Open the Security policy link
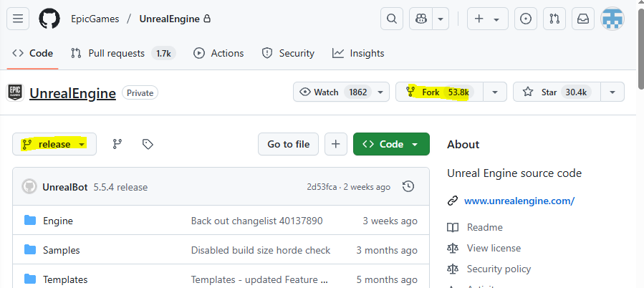644x288 pixels. tap(499, 269)
